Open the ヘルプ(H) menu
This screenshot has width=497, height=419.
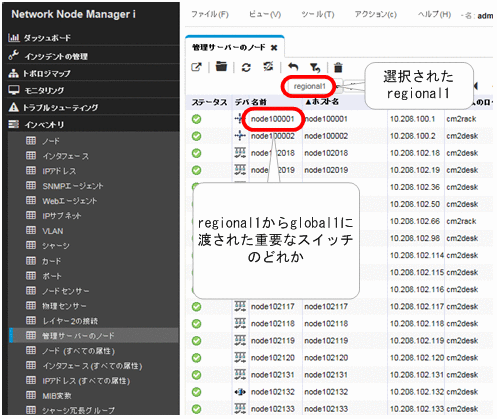pos(434,15)
